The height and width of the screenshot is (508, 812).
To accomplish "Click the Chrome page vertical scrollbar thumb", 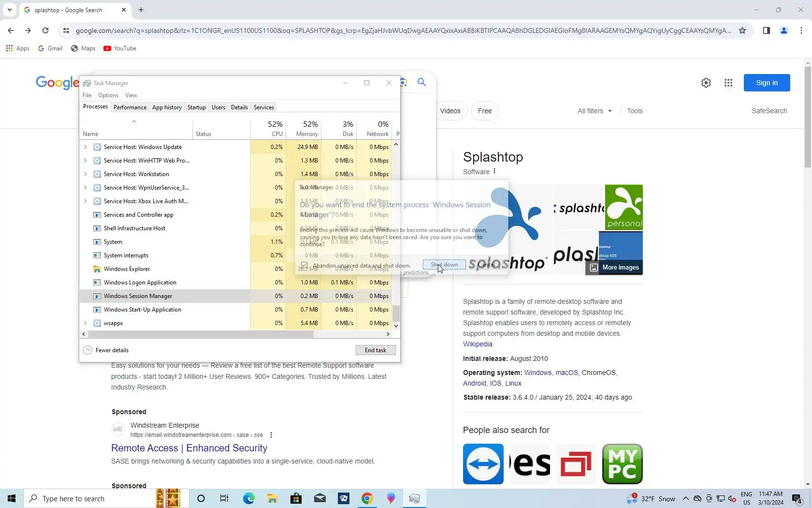I will pos(808,117).
